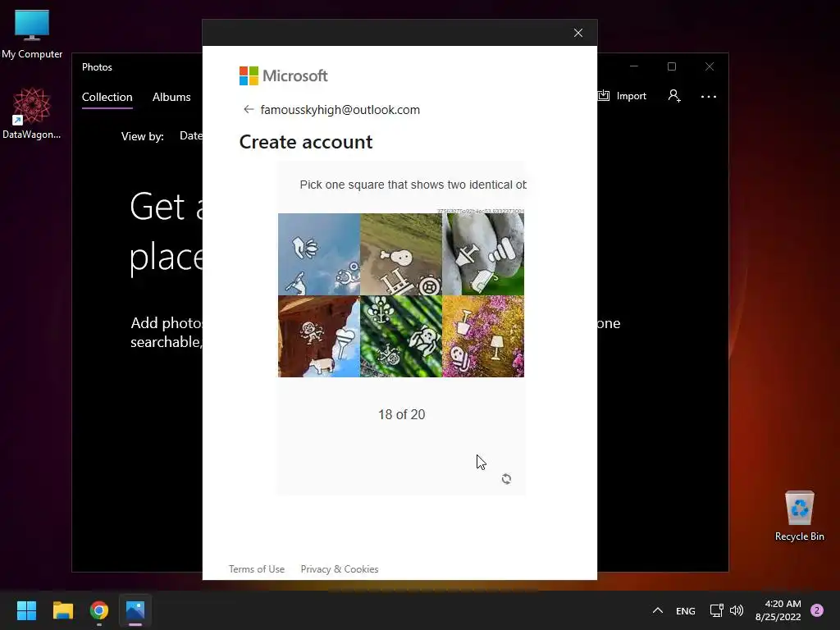The width and height of the screenshot is (840, 630).
Task: Switch to Albums tab in Photos
Action: (x=171, y=97)
